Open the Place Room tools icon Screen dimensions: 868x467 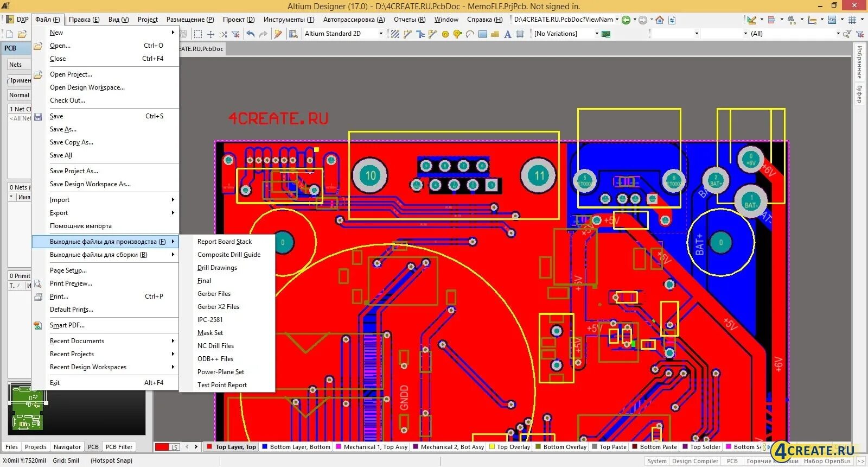[832, 20]
